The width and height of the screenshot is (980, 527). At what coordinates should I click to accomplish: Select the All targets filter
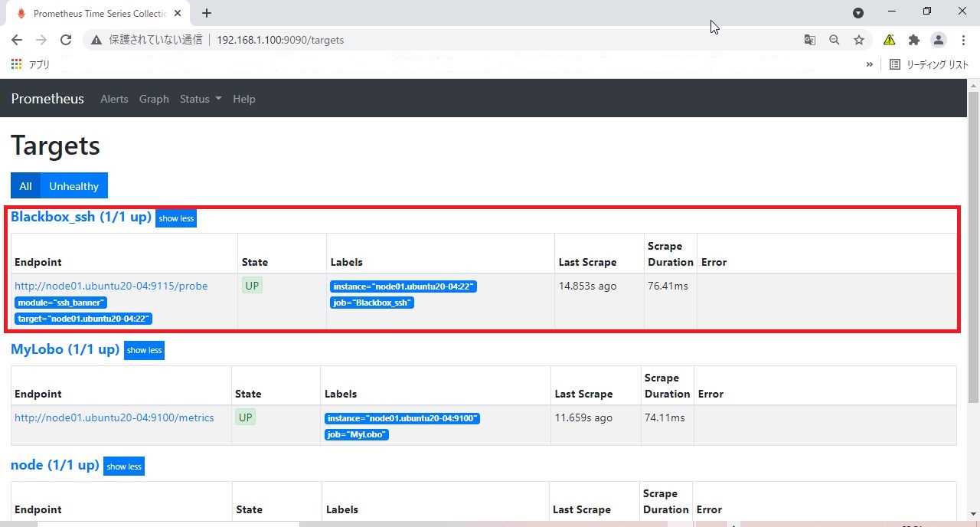tap(25, 186)
